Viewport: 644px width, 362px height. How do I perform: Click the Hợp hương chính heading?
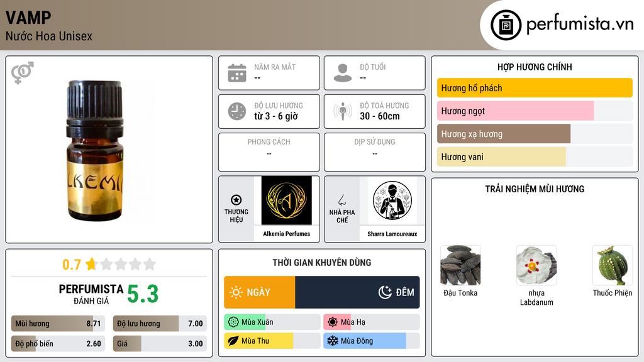pyautogui.click(x=535, y=67)
